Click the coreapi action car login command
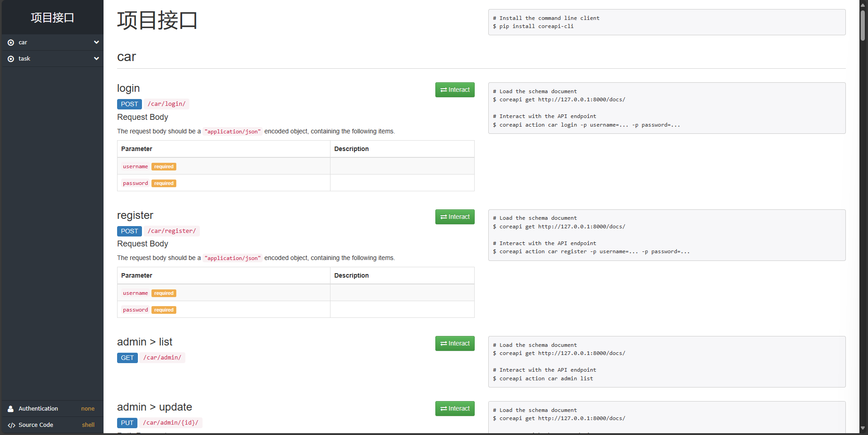868x435 pixels. coord(590,125)
